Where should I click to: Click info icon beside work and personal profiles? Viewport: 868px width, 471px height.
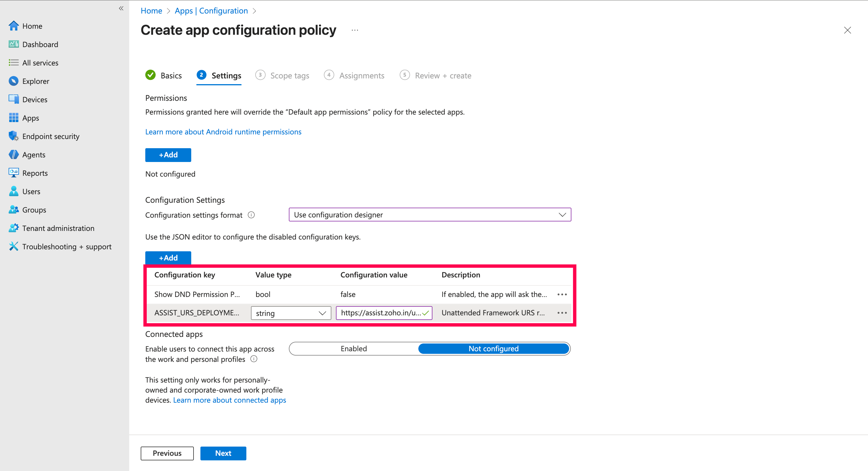254,359
